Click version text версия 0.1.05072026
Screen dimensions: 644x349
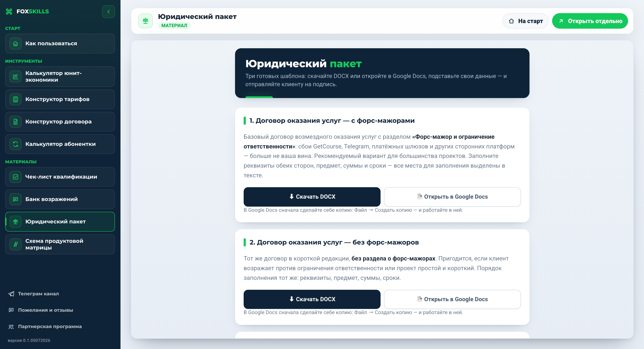29,341
